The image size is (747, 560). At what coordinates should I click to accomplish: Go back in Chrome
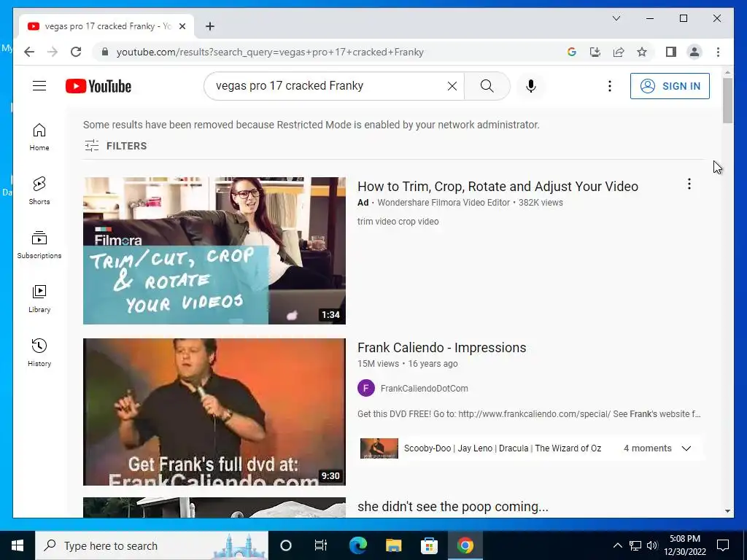click(29, 52)
